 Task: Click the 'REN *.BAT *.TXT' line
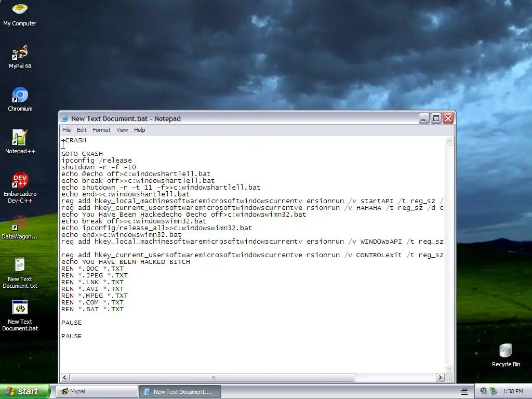pos(92,310)
